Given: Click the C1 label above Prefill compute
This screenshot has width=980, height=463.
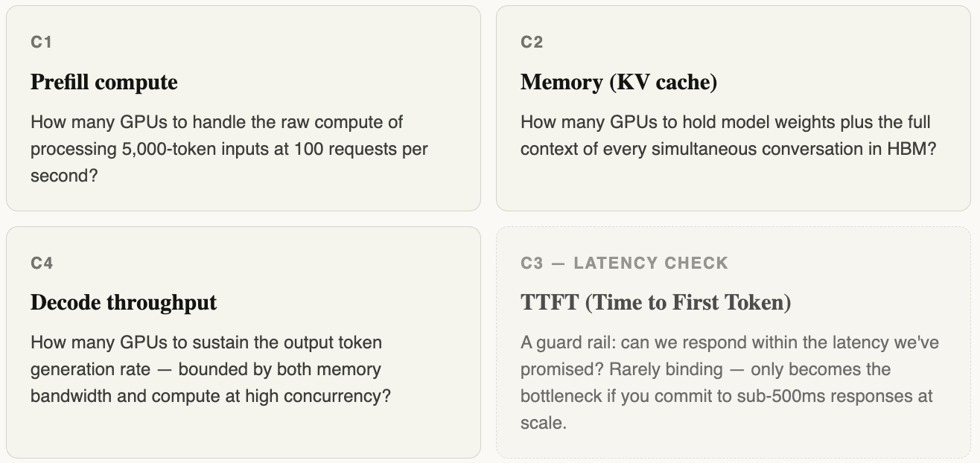Looking at the screenshot, I should tap(41, 42).
